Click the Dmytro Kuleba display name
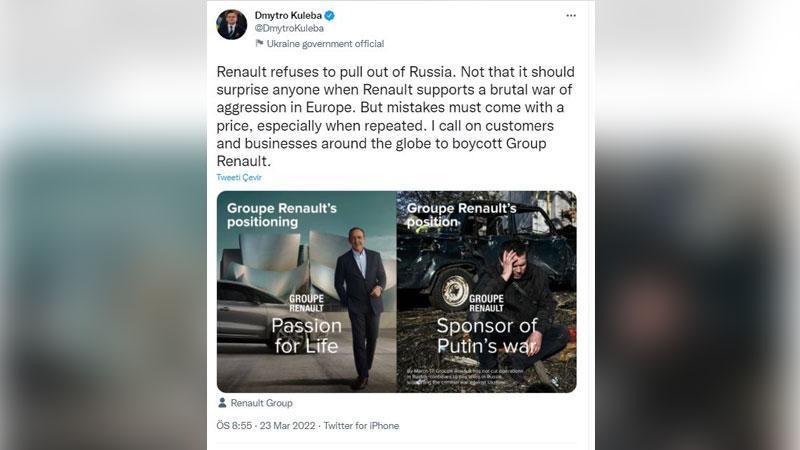 coord(287,16)
